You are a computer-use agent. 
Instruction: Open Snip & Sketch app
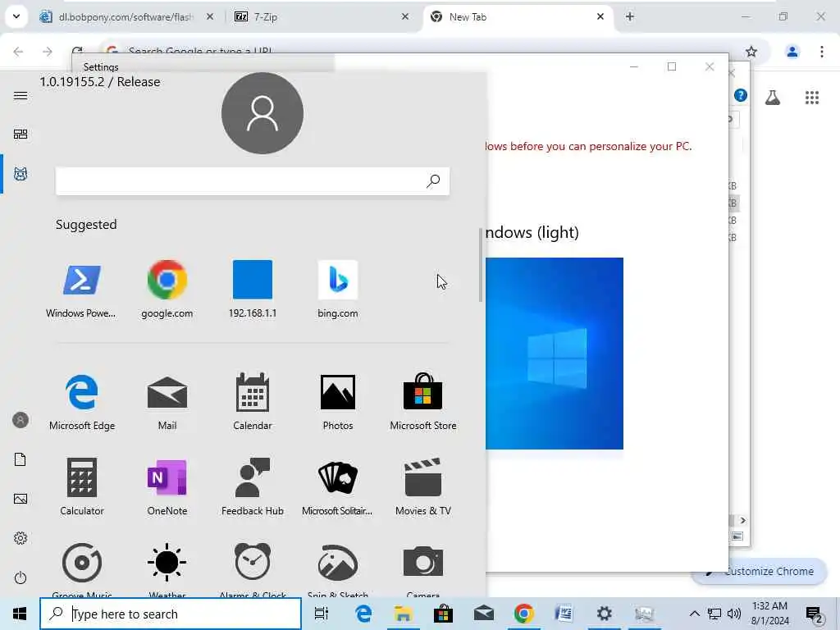(337, 569)
